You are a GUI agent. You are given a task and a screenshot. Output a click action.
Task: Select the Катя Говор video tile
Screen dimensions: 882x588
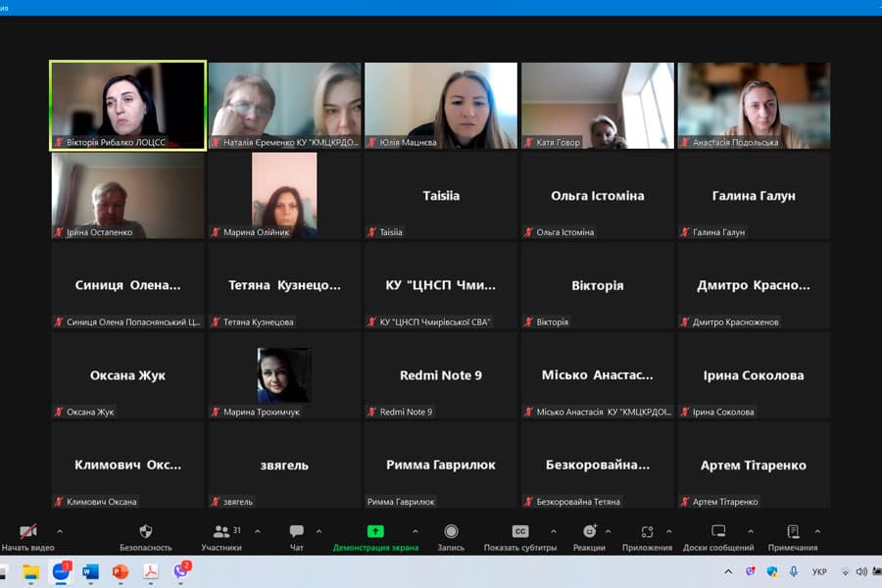pos(598,106)
